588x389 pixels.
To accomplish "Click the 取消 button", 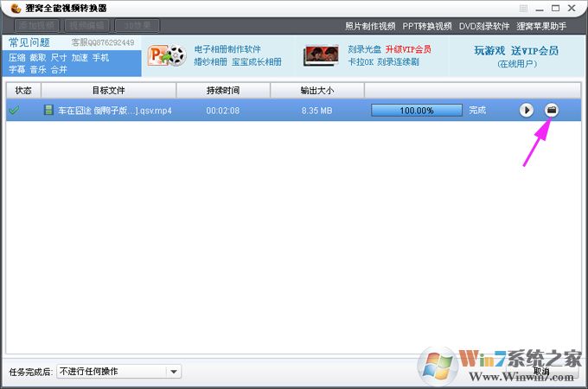I will tap(542, 372).
